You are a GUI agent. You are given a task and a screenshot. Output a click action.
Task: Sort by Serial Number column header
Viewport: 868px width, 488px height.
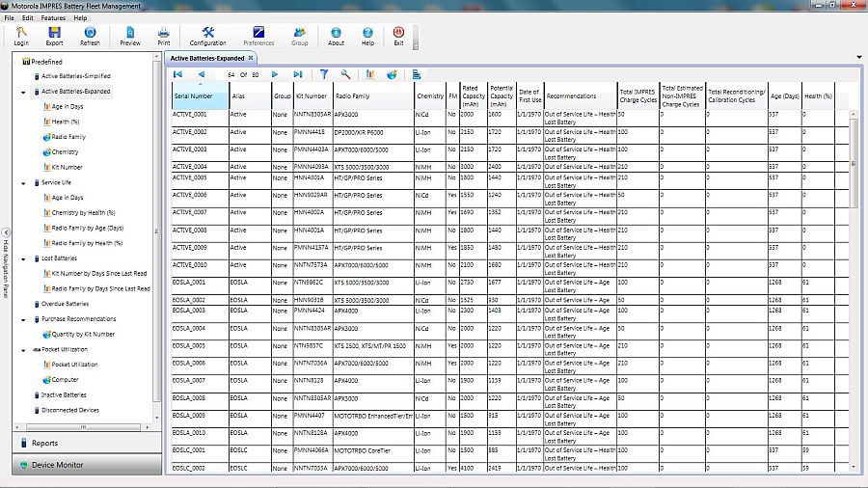[x=200, y=95]
